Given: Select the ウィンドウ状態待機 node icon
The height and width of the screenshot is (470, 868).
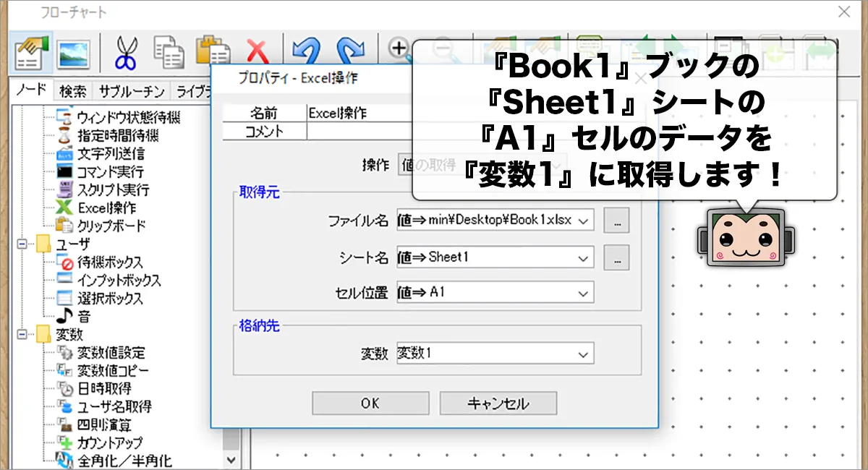Looking at the screenshot, I should pos(64,117).
